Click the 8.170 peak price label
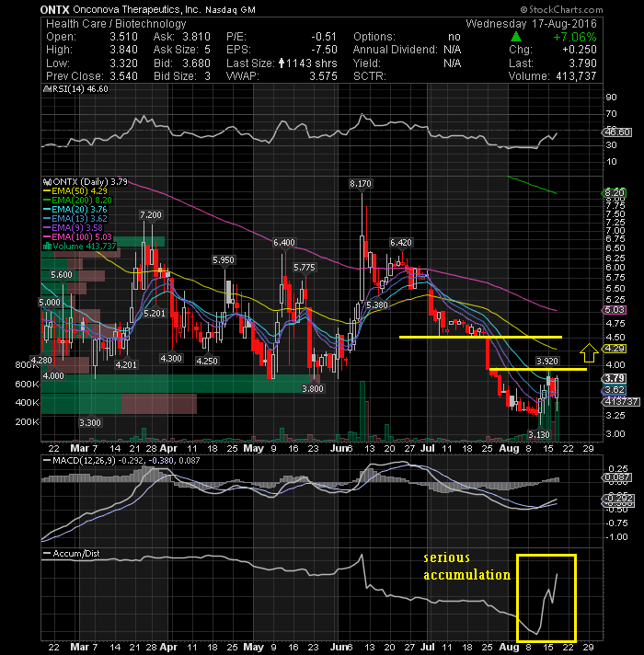The height and width of the screenshot is (655, 644). [361, 183]
